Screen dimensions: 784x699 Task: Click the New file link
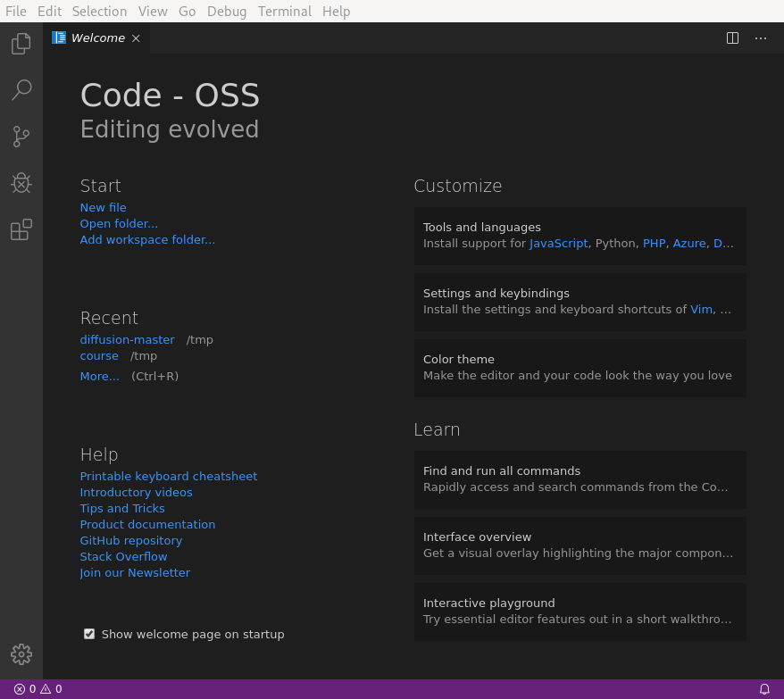tap(103, 207)
